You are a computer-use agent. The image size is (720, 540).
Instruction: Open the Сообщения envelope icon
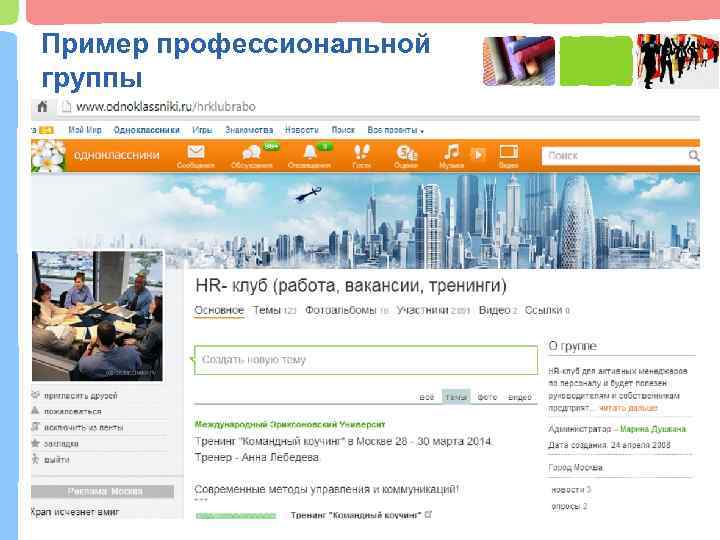tap(196, 152)
